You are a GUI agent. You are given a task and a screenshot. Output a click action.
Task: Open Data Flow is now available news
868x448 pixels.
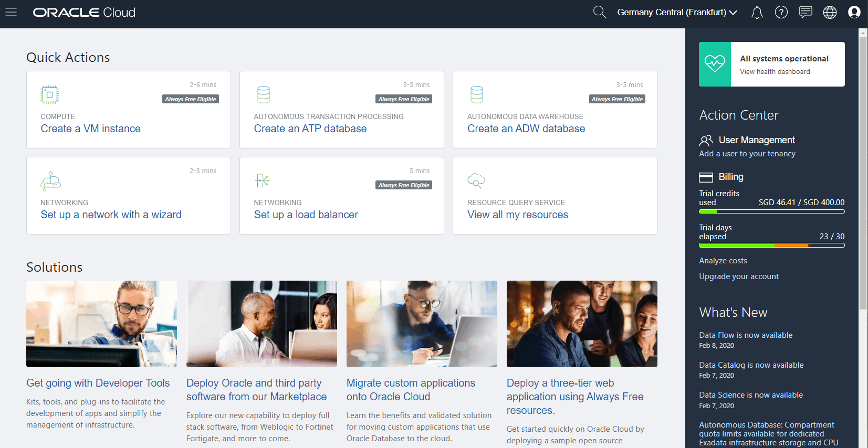(746, 335)
